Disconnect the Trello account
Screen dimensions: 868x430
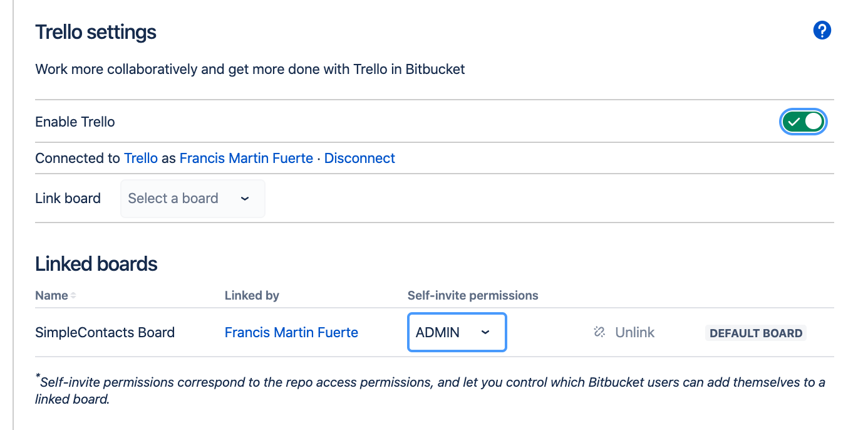[x=359, y=159]
